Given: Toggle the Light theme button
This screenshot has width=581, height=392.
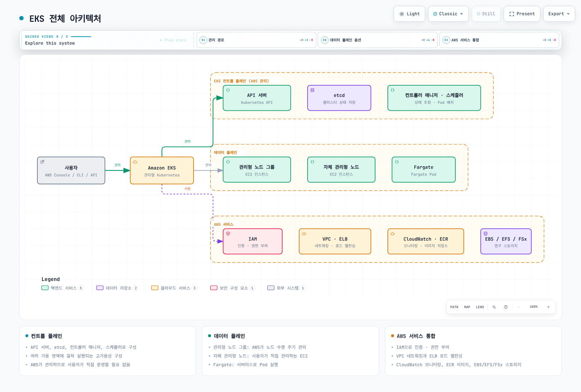Looking at the screenshot, I should pos(409,14).
